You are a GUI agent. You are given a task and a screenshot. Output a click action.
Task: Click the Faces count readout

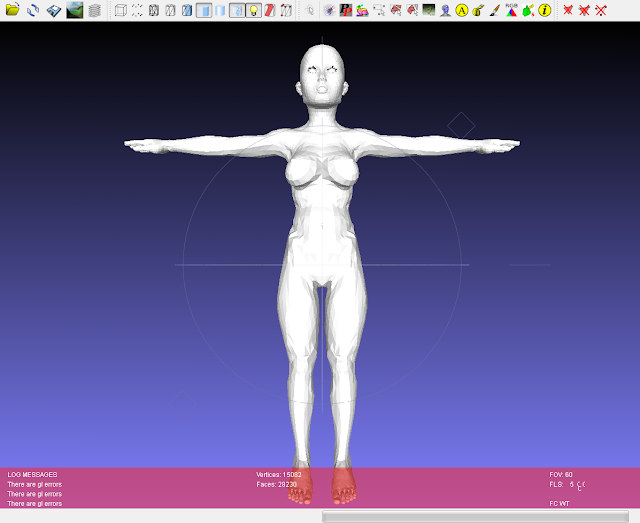click(x=277, y=485)
